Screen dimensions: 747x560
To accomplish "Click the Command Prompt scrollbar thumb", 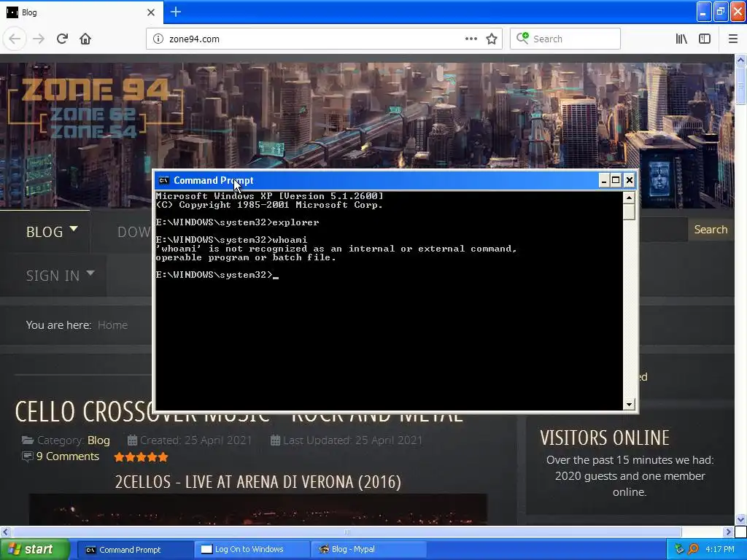I will pyautogui.click(x=629, y=211).
